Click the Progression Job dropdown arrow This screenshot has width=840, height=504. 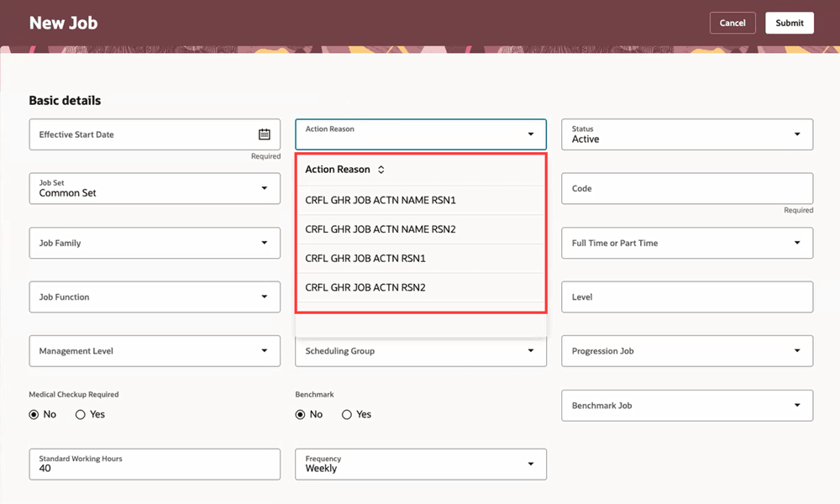click(796, 350)
